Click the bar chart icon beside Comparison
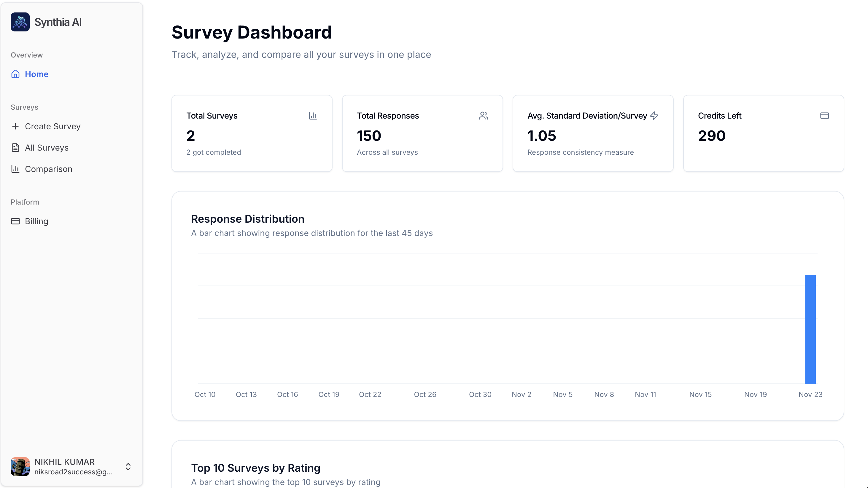 coord(15,169)
